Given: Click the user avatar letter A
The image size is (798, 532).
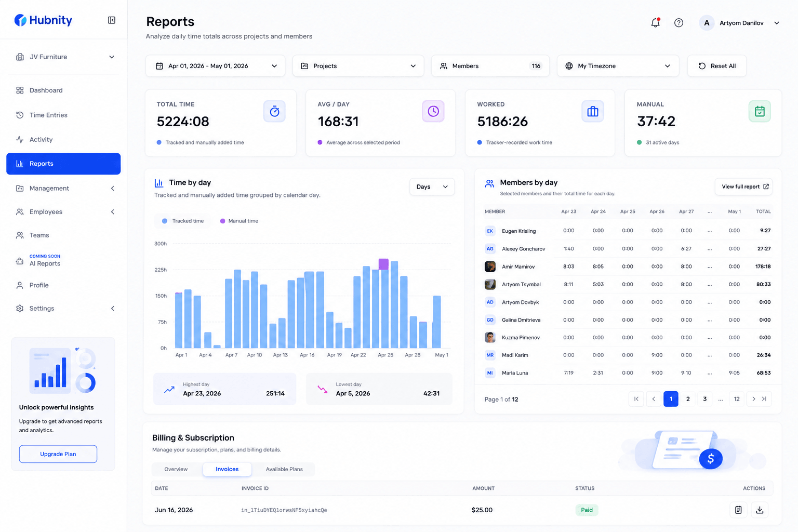Looking at the screenshot, I should 707,23.
